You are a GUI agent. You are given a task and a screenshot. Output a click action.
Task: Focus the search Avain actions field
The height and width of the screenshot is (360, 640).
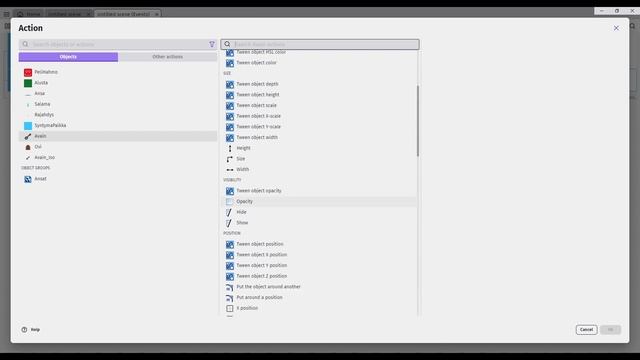(x=320, y=44)
